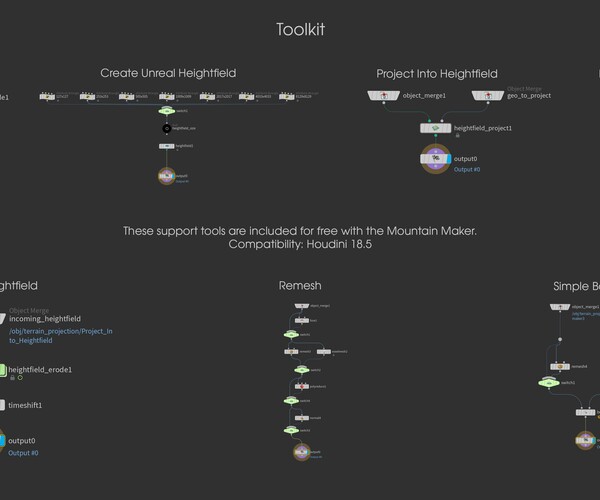Select switch1 node in Create Unreal Heightfield

coord(167,111)
